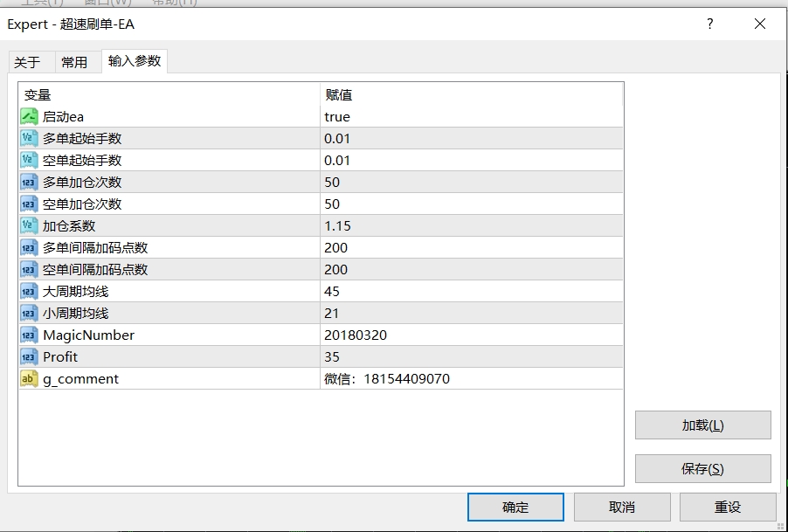The image size is (788, 532).
Task: Click the boolean icon beside 启动ea
Action: [x=29, y=117]
